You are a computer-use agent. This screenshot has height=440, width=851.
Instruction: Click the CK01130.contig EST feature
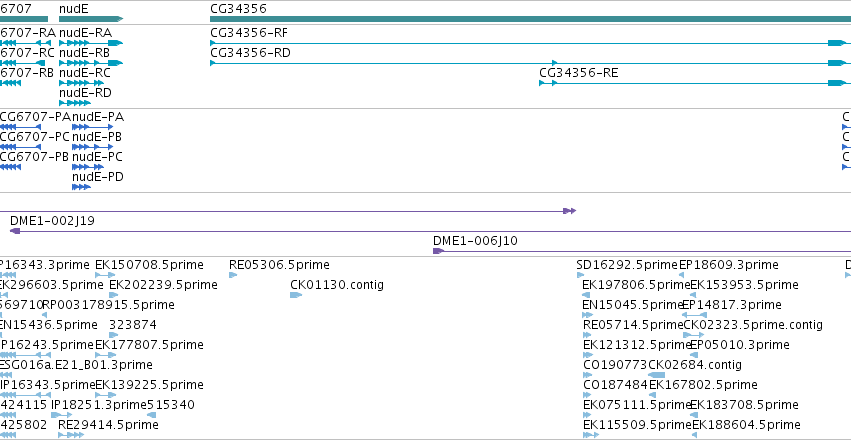[x=296, y=295]
